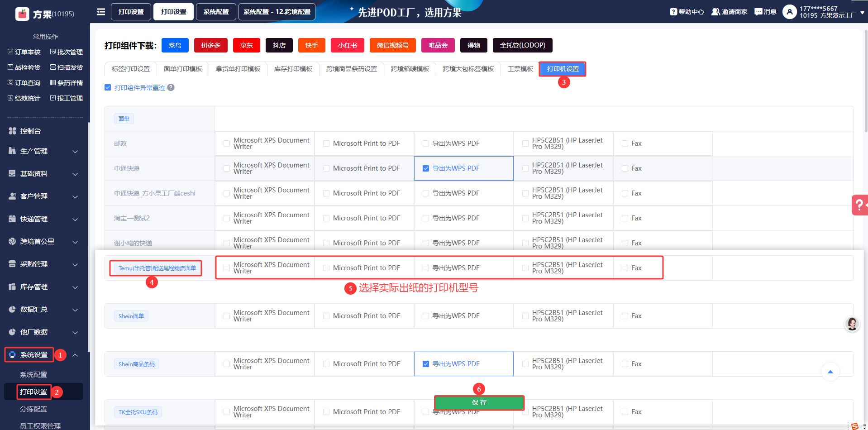Uncheck 导出为WPS PDF for Shein商品条码
Screen dimensions: 868x430
[x=426, y=364]
